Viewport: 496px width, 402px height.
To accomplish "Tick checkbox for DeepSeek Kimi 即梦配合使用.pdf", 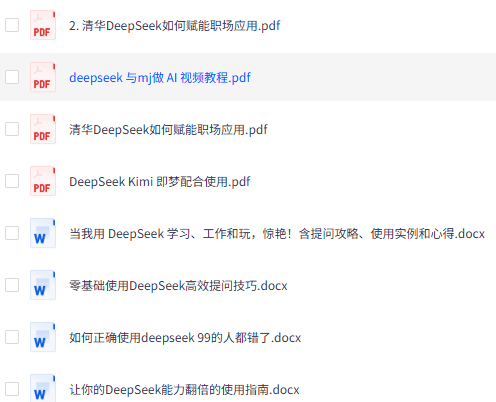I will coord(12,181).
